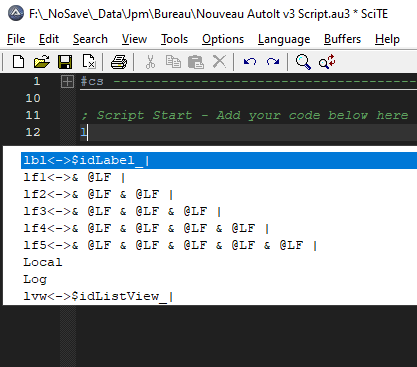
Task: Select the lbl<->$idLabel_ autocomplete entry
Action: tap(219, 160)
